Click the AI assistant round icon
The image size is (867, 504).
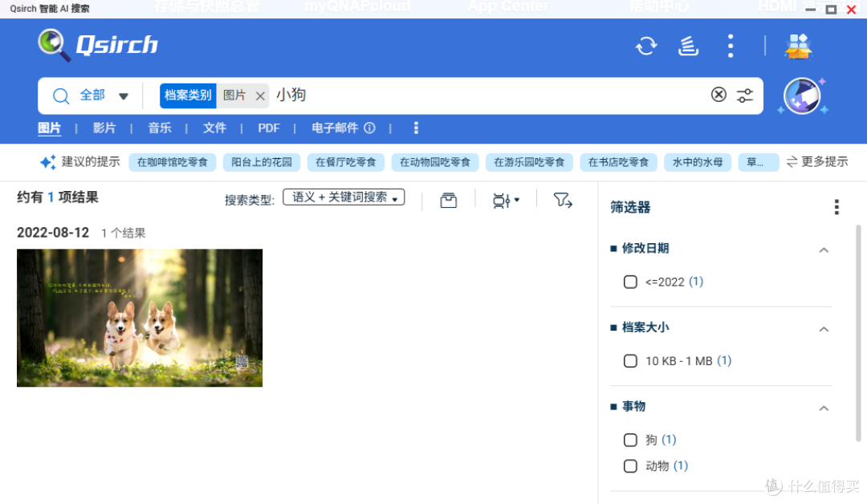click(802, 96)
